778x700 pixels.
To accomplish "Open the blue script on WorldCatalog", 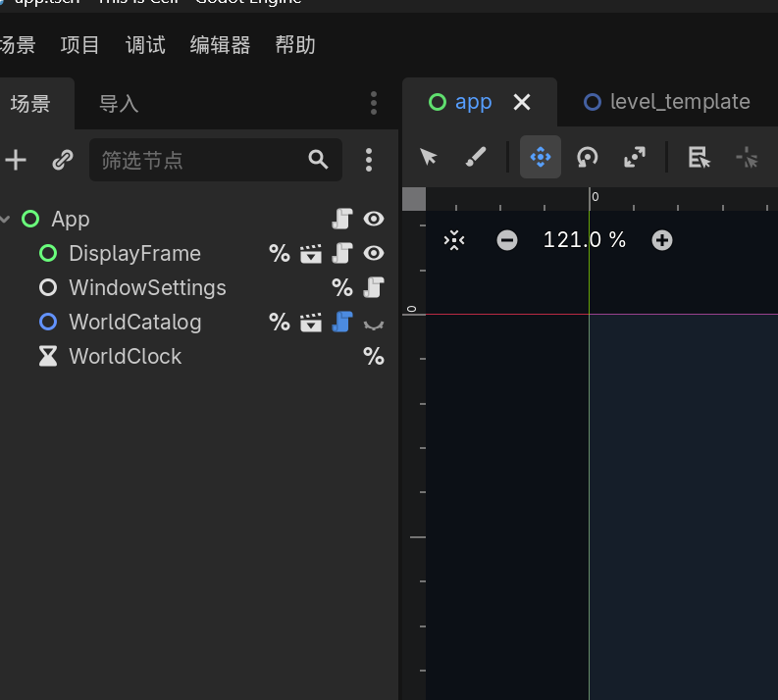I will tap(342, 322).
